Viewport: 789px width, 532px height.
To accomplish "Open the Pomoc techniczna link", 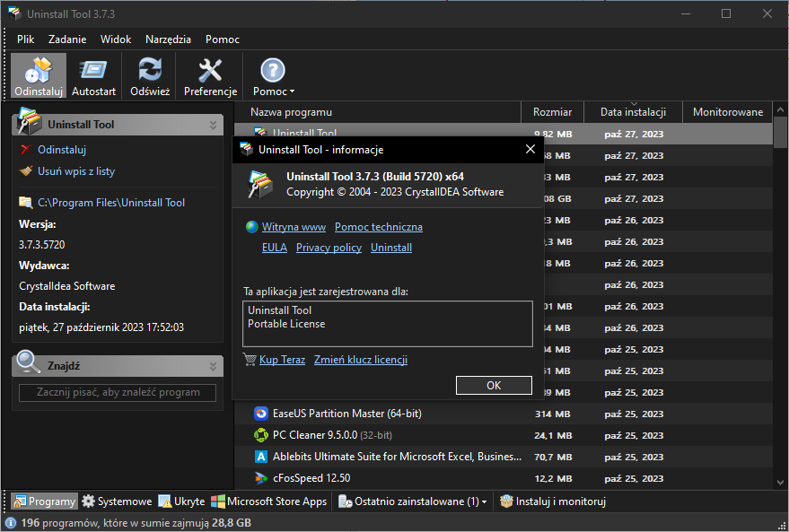I will point(379,227).
